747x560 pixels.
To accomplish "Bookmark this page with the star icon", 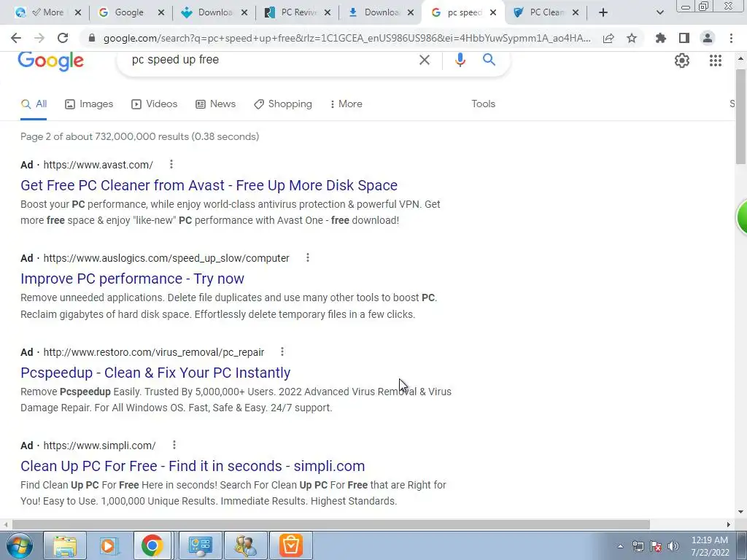I will (632, 38).
